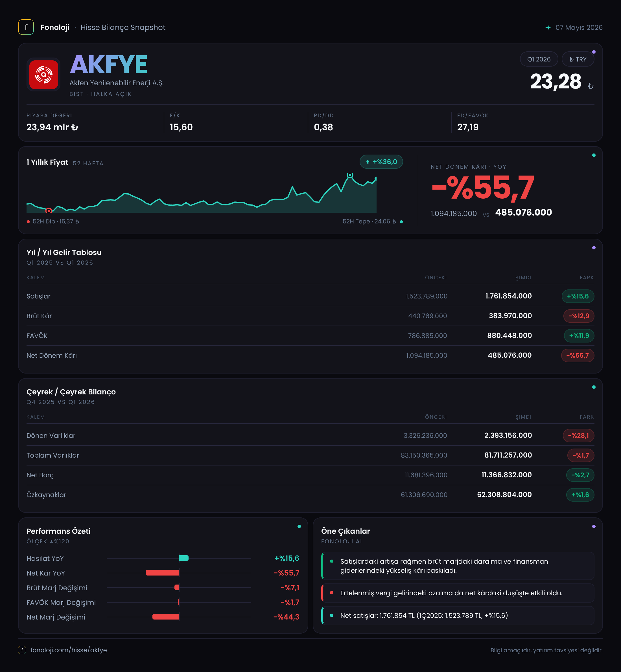This screenshot has height=672, width=621.
Task: Click the lira symbol next to 23,28
Action: pos(591,86)
